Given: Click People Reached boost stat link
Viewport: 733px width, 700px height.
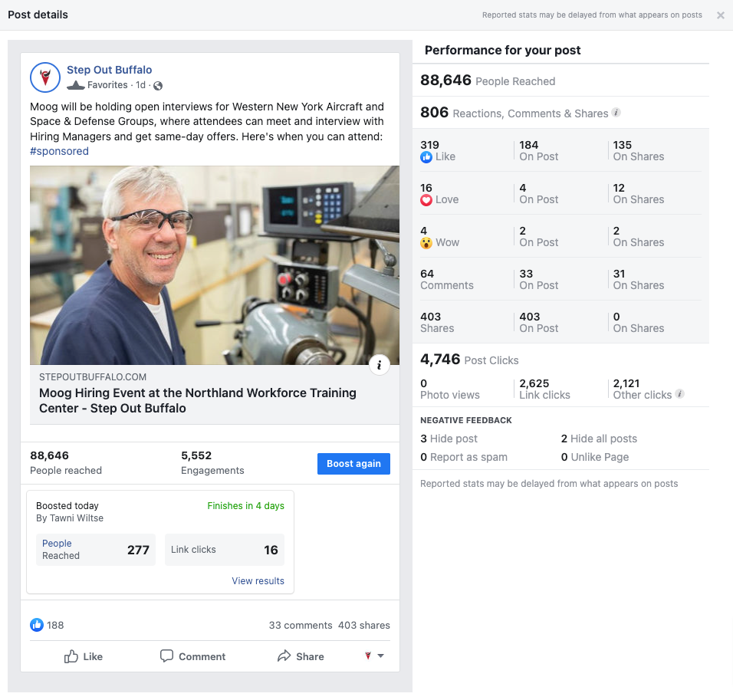Looking at the screenshot, I should pyautogui.click(x=95, y=550).
